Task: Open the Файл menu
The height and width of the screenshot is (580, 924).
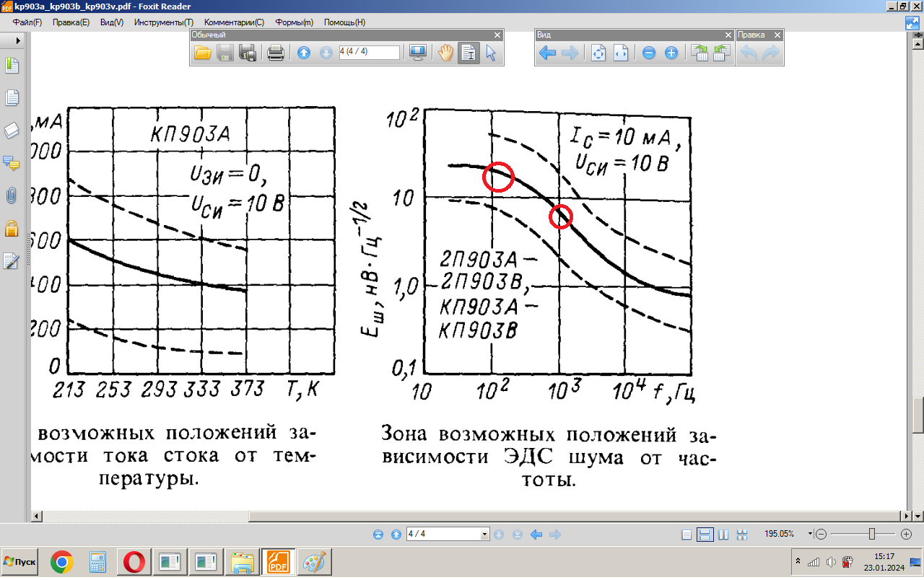Action: pos(27,22)
